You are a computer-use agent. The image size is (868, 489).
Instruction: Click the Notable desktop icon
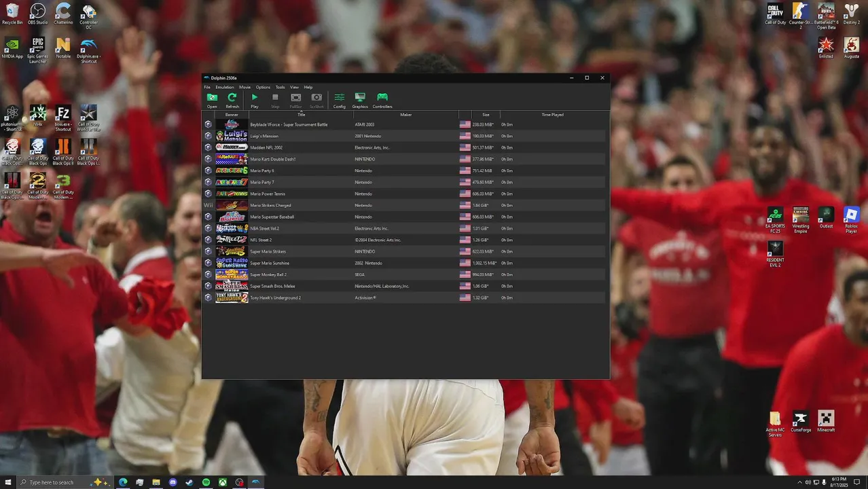tap(63, 48)
